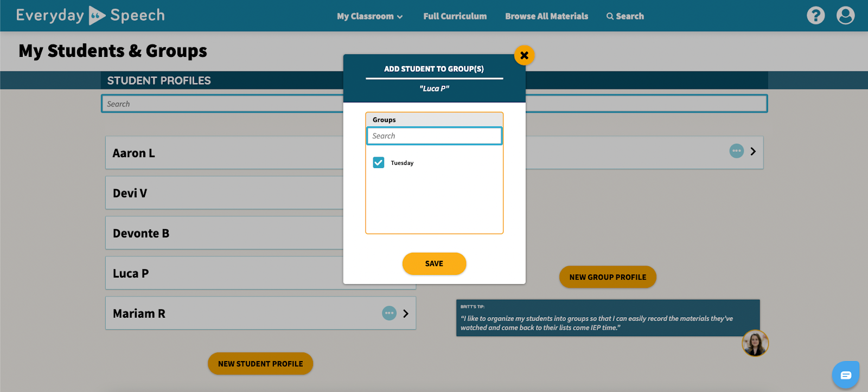Open the chat support bubble
The image size is (868, 392).
846,375
